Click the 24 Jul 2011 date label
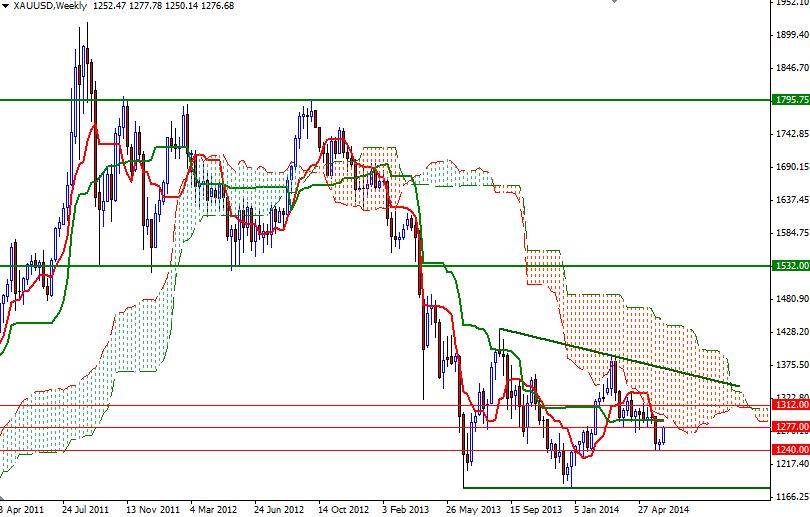This screenshot has height=517, width=810. (85, 509)
